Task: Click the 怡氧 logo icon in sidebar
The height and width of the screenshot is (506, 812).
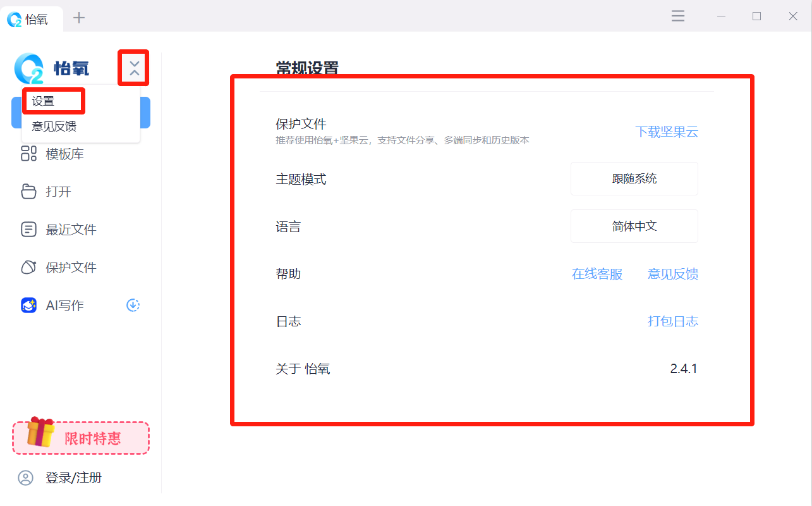Action: click(29, 68)
